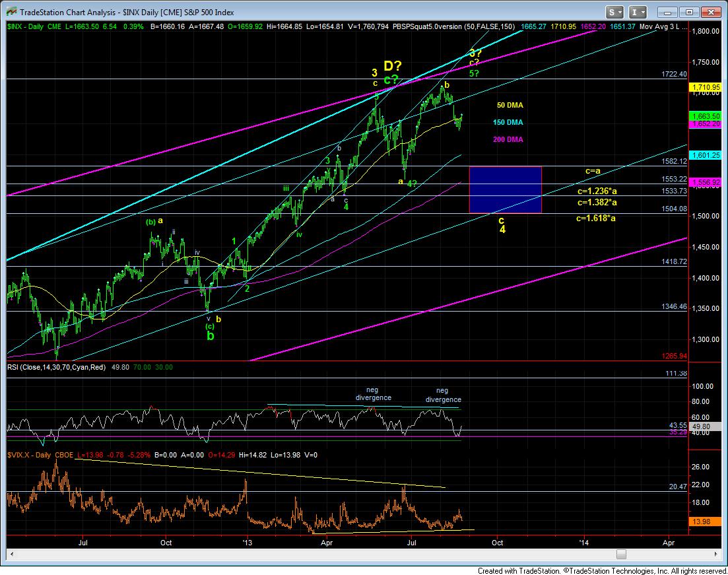Click the 1553.22 horizontal level label

[674, 179]
